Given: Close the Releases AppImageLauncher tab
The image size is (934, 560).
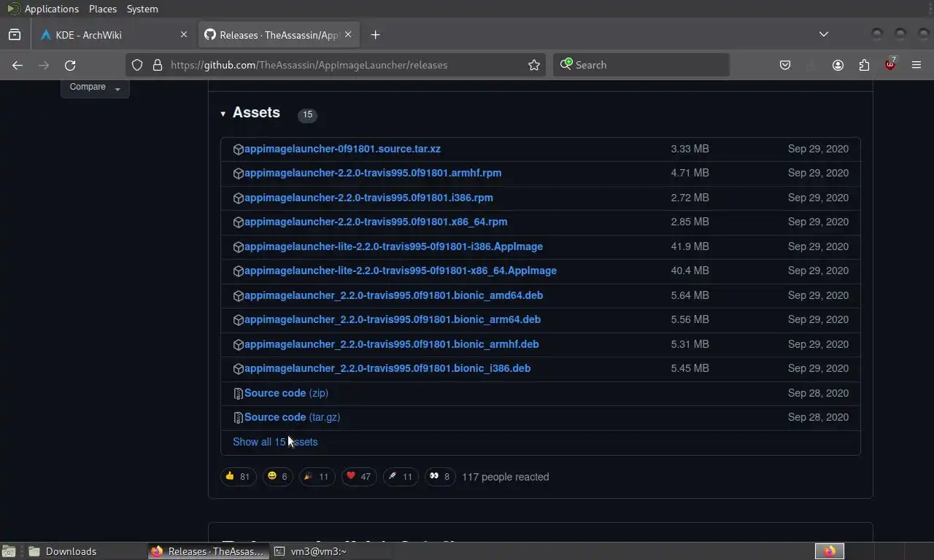Looking at the screenshot, I should click(348, 34).
